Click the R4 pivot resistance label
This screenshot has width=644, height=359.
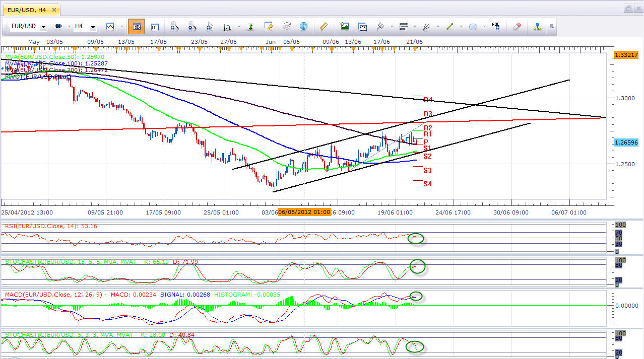coord(428,100)
